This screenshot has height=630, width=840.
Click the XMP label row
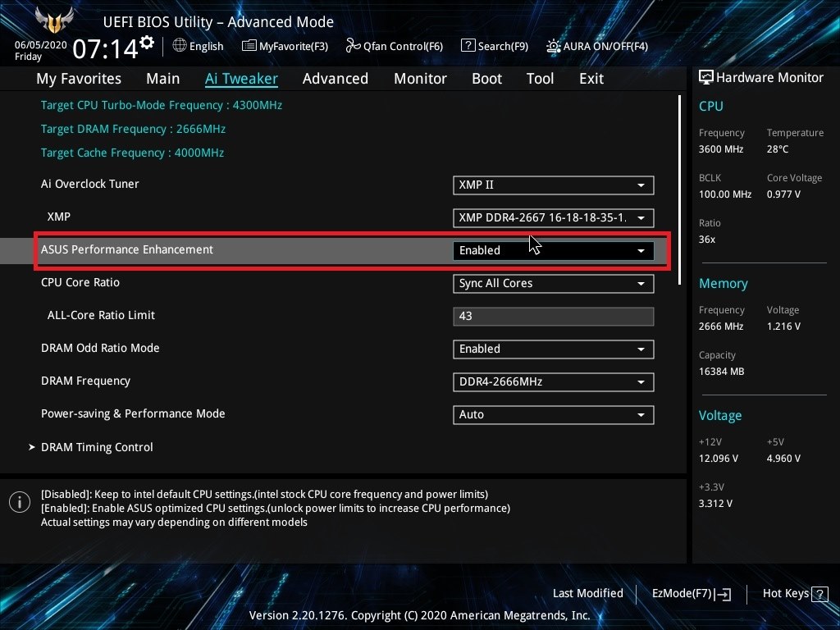59,217
